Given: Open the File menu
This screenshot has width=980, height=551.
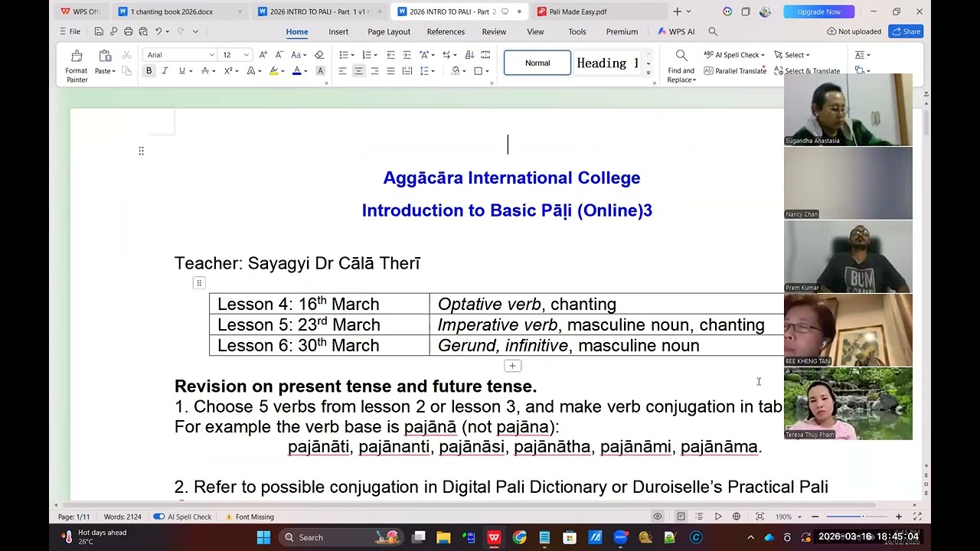Looking at the screenshot, I should pos(70,31).
